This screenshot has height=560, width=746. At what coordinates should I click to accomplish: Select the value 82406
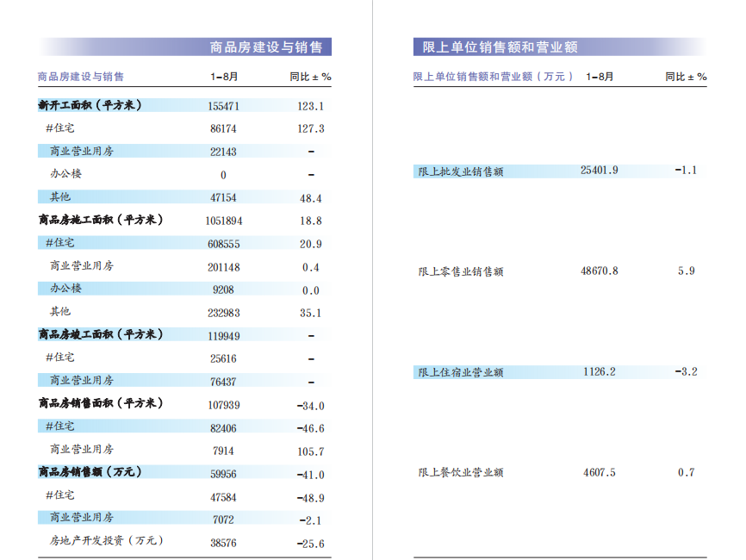coord(223,428)
